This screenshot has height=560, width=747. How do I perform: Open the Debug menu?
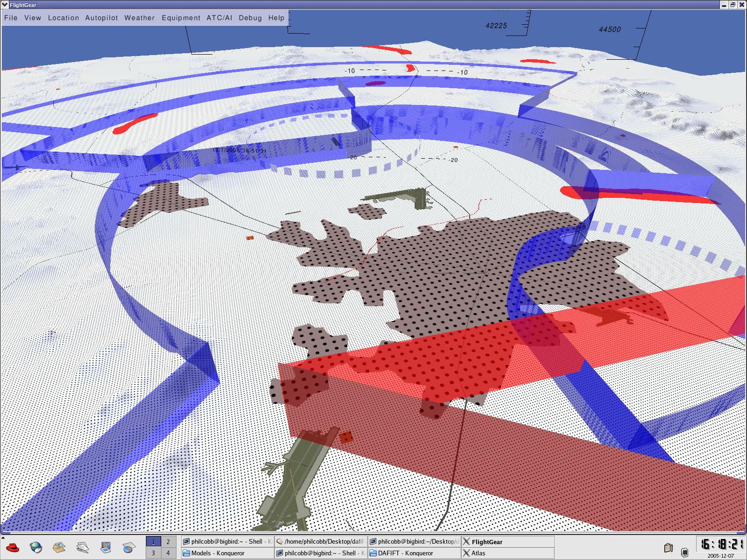pos(250,18)
